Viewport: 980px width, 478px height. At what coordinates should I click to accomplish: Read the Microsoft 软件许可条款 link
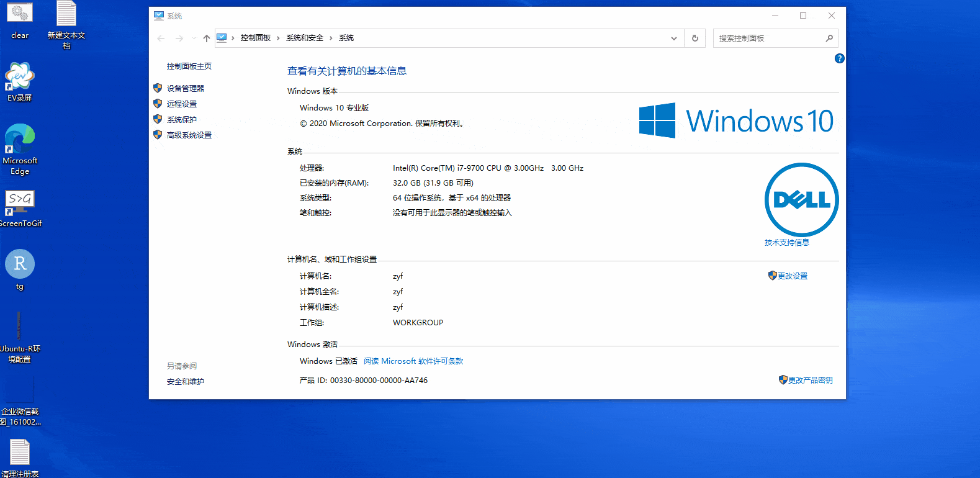pos(413,361)
